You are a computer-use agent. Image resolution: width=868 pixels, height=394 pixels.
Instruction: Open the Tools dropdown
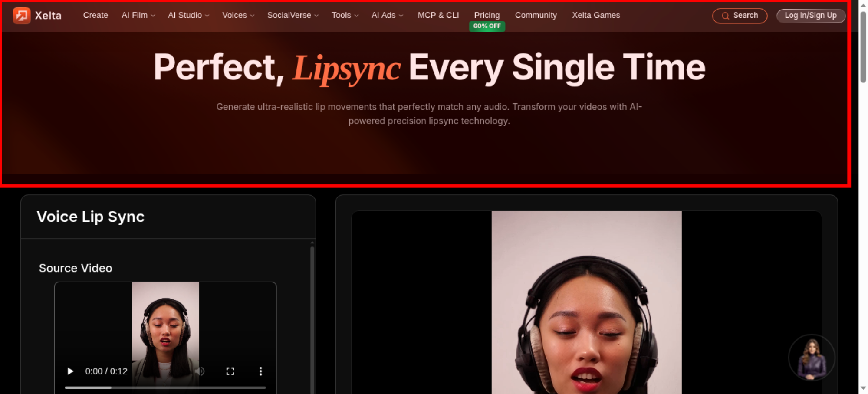coord(345,15)
